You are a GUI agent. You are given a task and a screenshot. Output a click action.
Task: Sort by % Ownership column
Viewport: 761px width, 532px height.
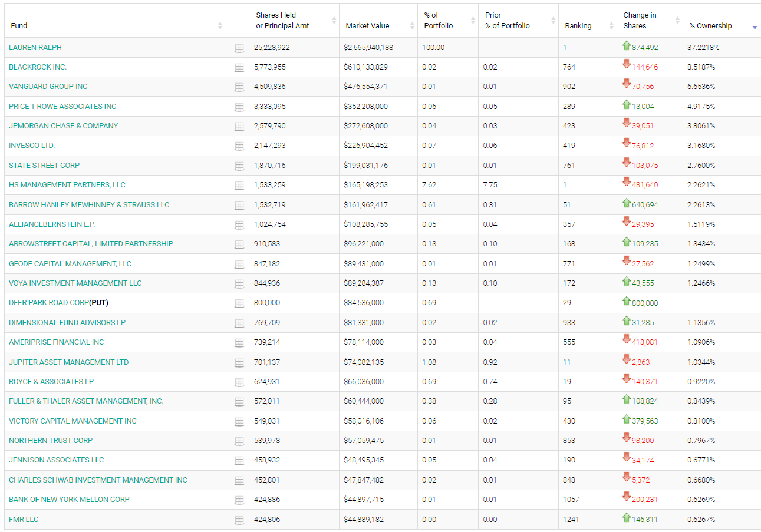722,21
